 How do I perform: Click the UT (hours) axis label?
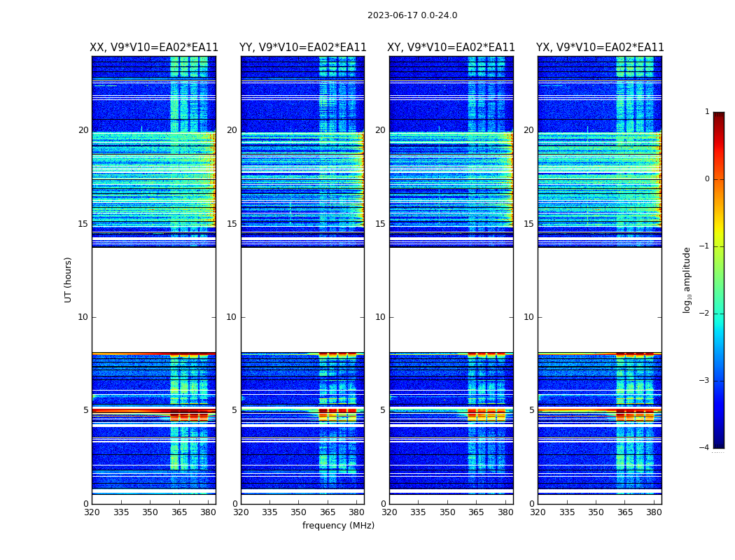coord(69,280)
